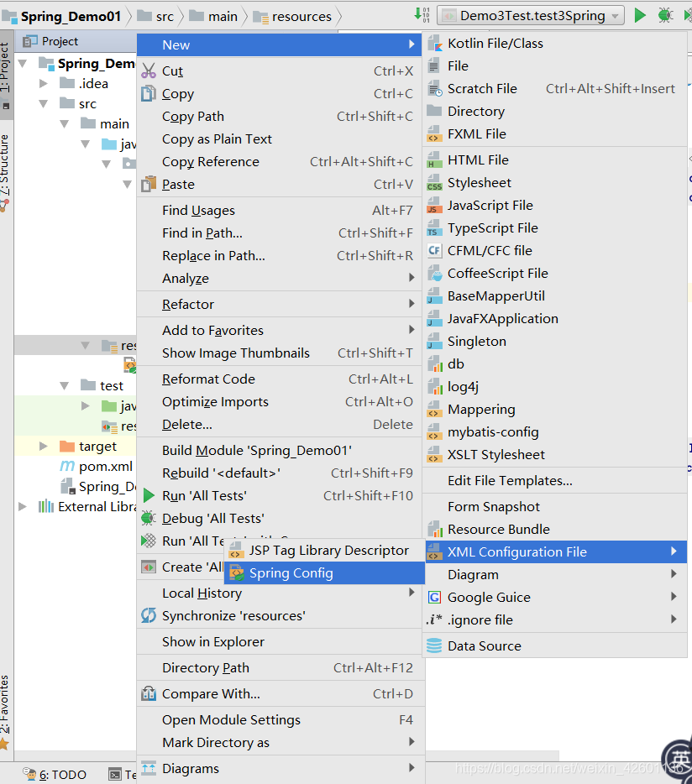Screen dimensions: 692x784
Task: Click the Paste icon in context menu
Action: point(149,185)
